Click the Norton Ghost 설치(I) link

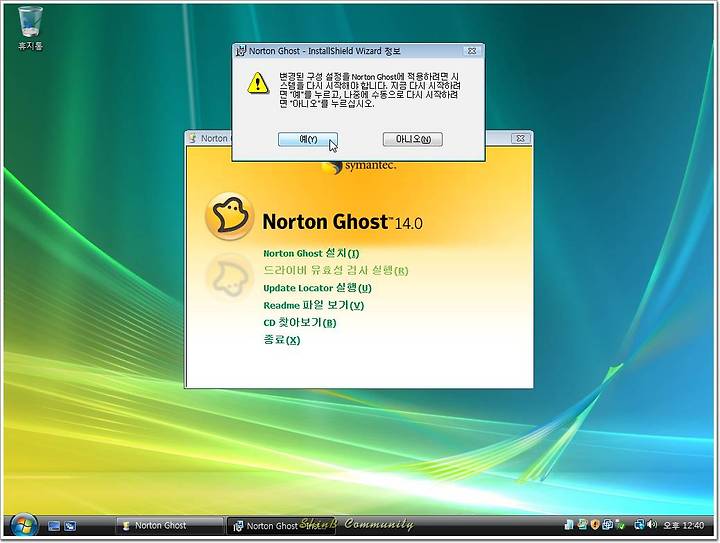[311, 253]
